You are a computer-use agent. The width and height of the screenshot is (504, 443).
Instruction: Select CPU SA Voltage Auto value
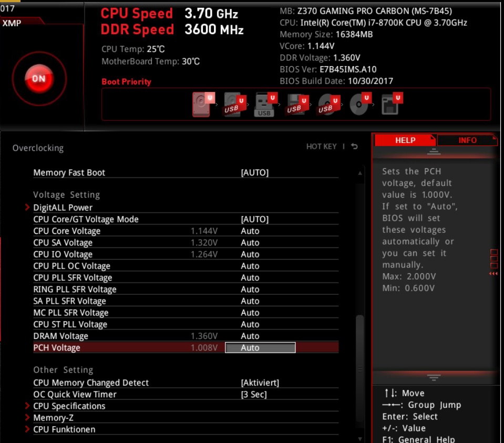(x=250, y=243)
